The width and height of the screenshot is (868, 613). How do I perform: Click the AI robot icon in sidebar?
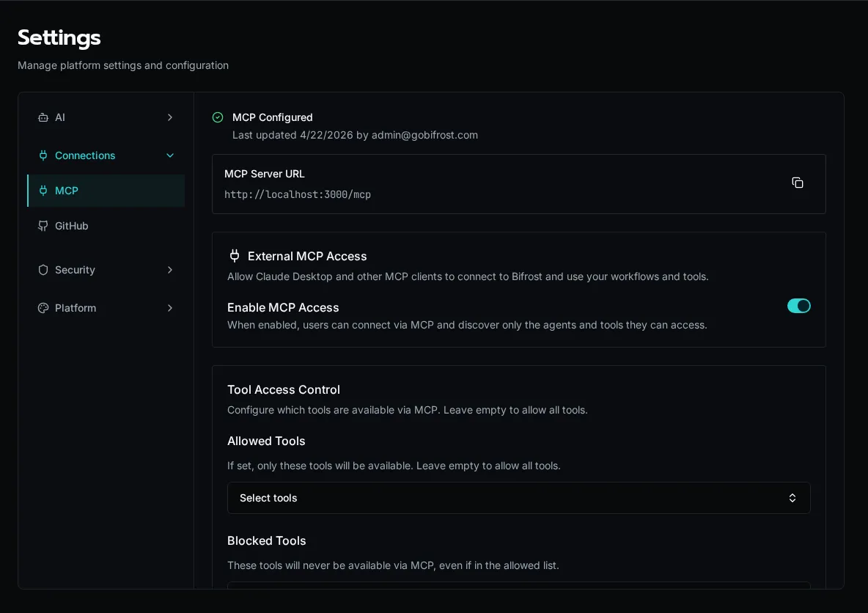(x=43, y=117)
